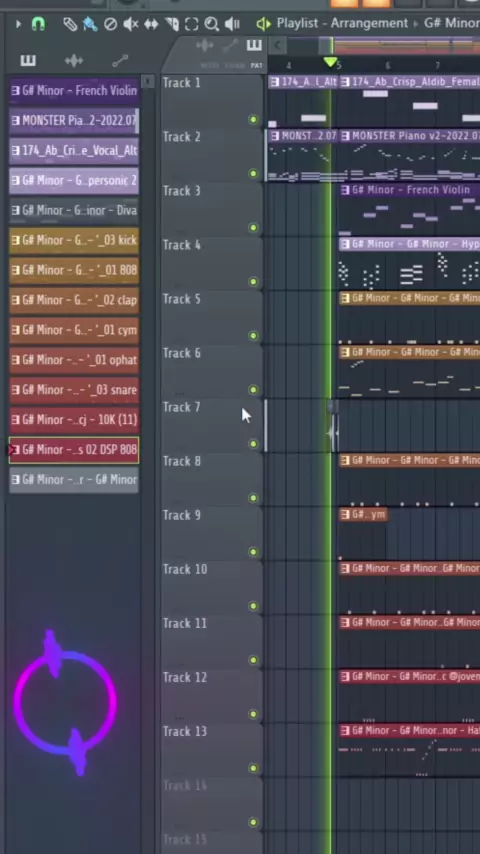
Task: Select the highlighted s 02 DSP 808 pattern
Action: coord(74,450)
